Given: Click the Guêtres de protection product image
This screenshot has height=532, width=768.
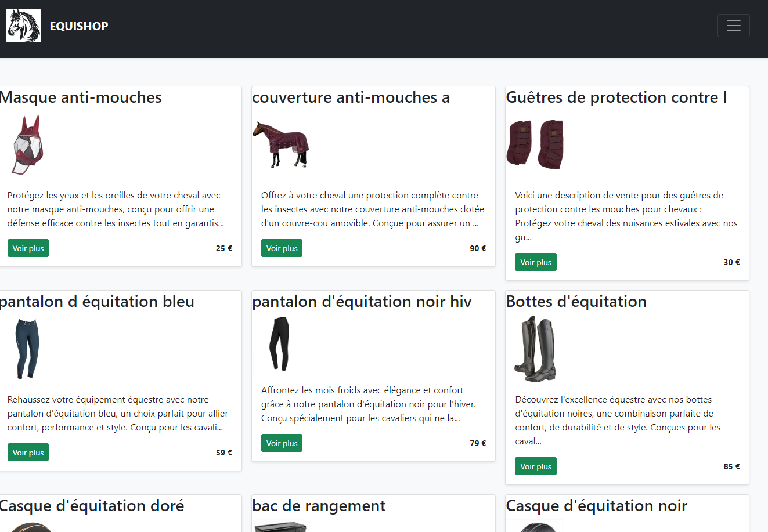Looking at the screenshot, I should (x=535, y=144).
